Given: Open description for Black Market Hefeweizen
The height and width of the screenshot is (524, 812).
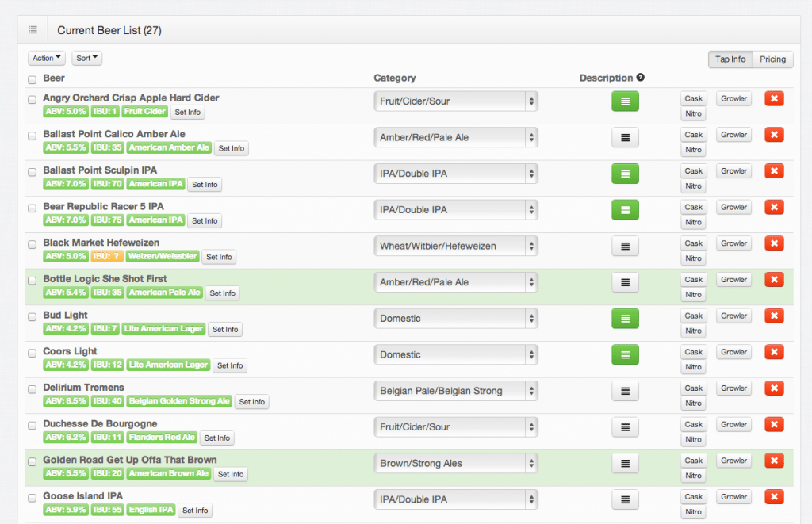Looking at the screenshot, I should [625, 246].
